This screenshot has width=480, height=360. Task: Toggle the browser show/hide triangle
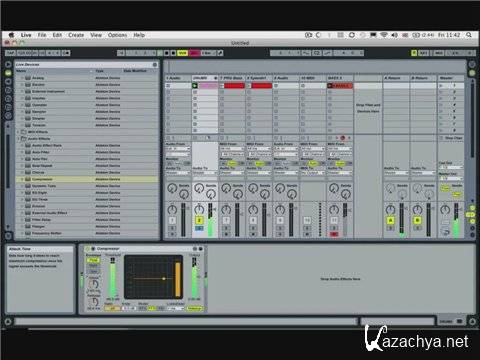(9, 64)
